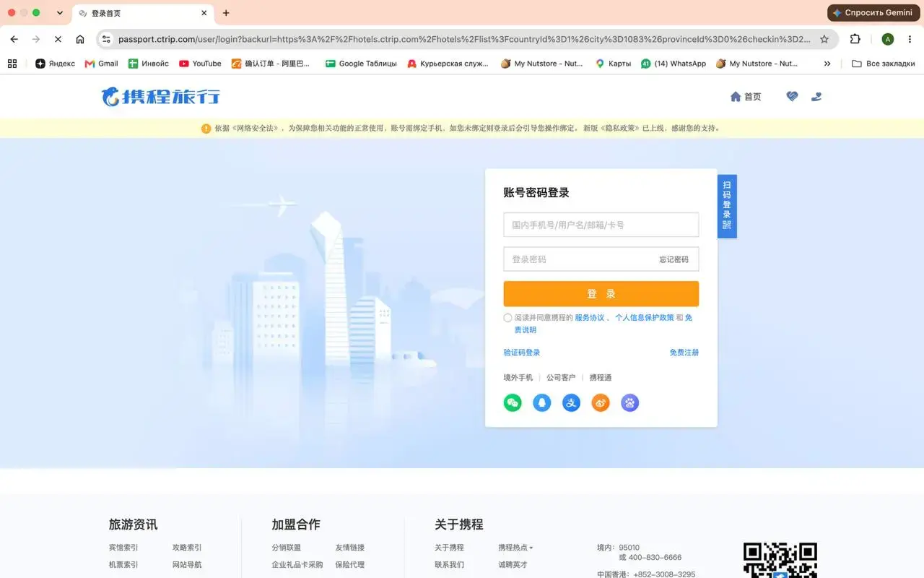Bookmark this page with the star icon

pyautogui.click(x=824, y=39)
